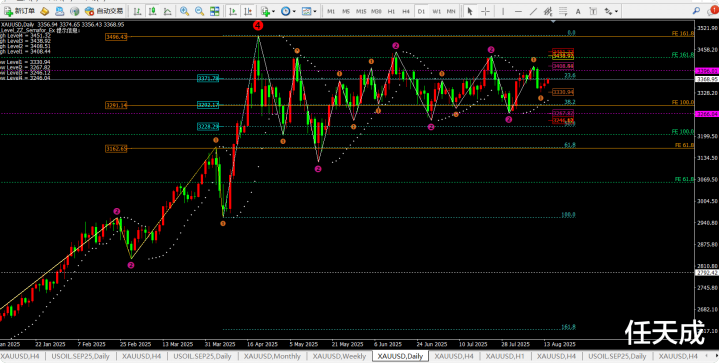Click the blue icon right of MetaEditor

point(59,11)
